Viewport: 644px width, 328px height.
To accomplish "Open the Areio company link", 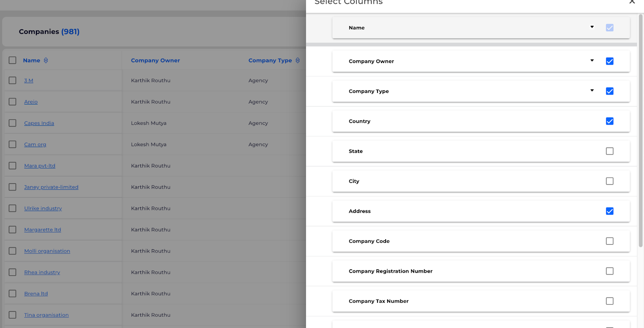I will 31,102.
